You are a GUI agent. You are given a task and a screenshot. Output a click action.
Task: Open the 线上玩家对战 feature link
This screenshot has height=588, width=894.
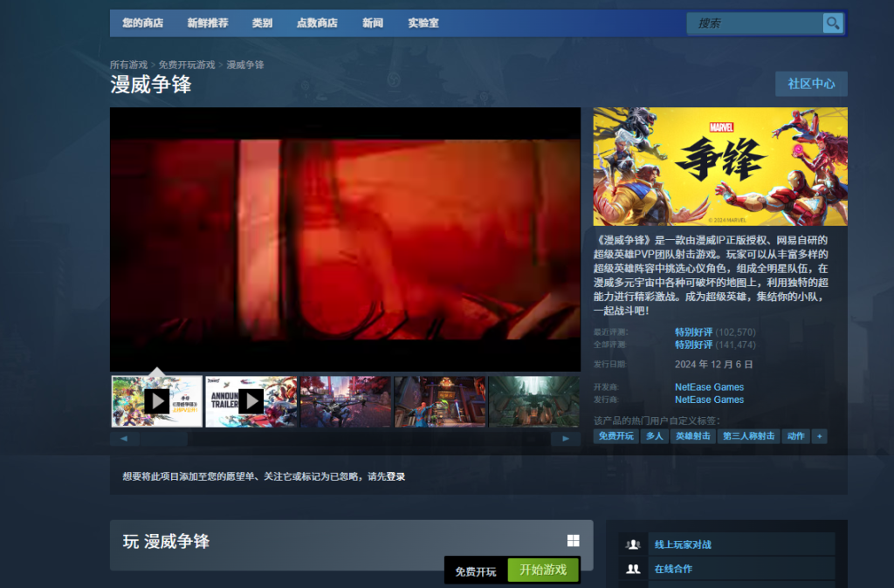683,544
